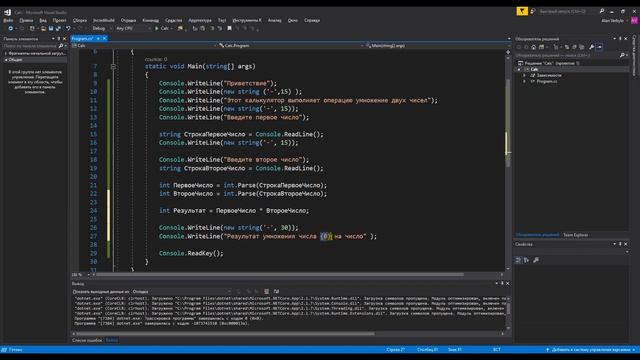Viewport: 640px width, 360px height.
Task: Click the Quick Launch search field
Action: coord(567,11)
